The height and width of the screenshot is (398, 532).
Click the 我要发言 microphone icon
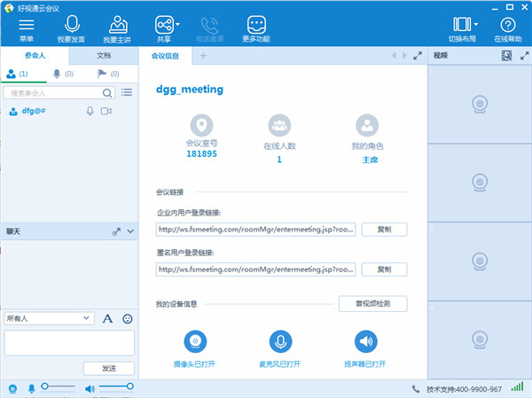point(73,26)
